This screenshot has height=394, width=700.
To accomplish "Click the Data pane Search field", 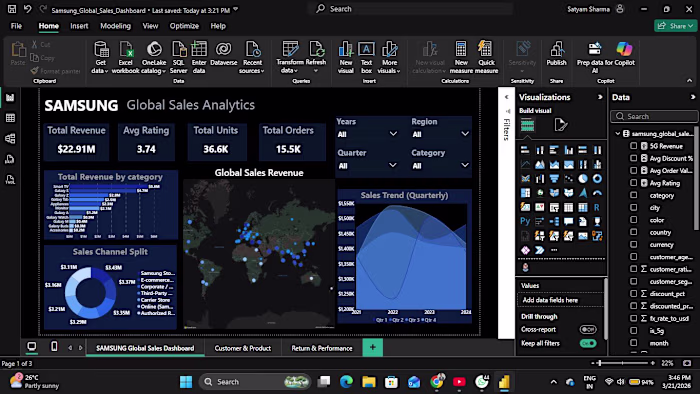I will coord(654,116).
